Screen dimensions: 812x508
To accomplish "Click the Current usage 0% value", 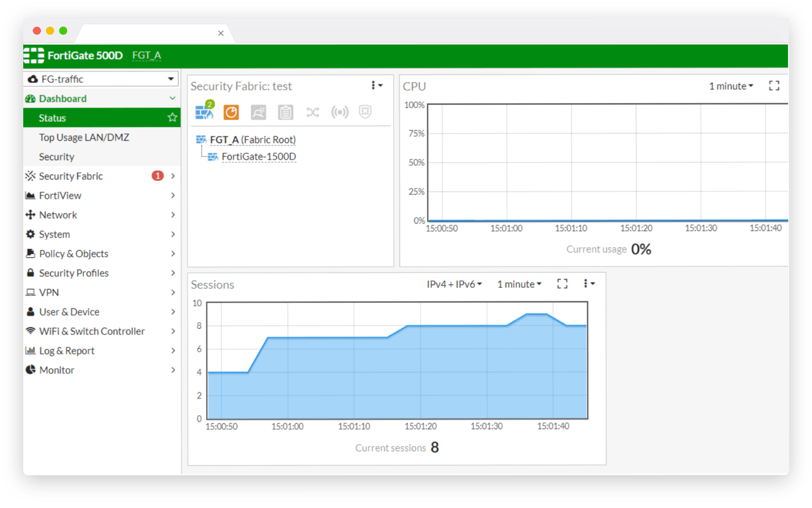I will click(x=641, y=249).
